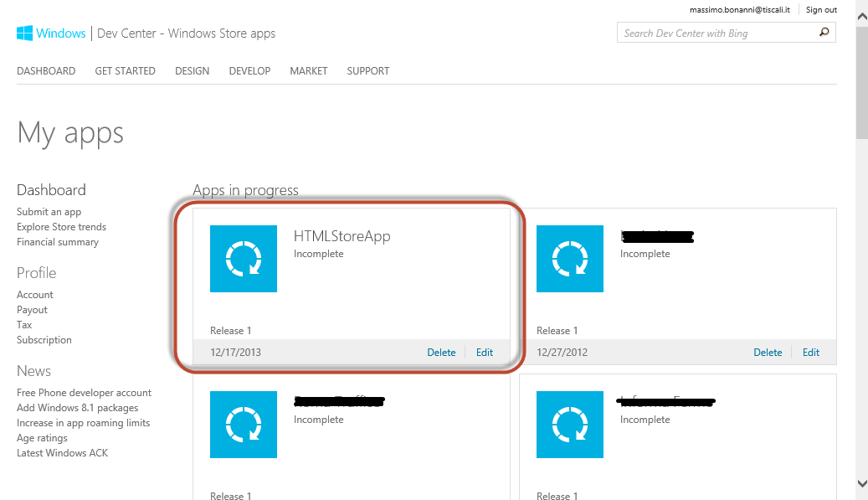Click scrollbar down arrow

[861, 483]
